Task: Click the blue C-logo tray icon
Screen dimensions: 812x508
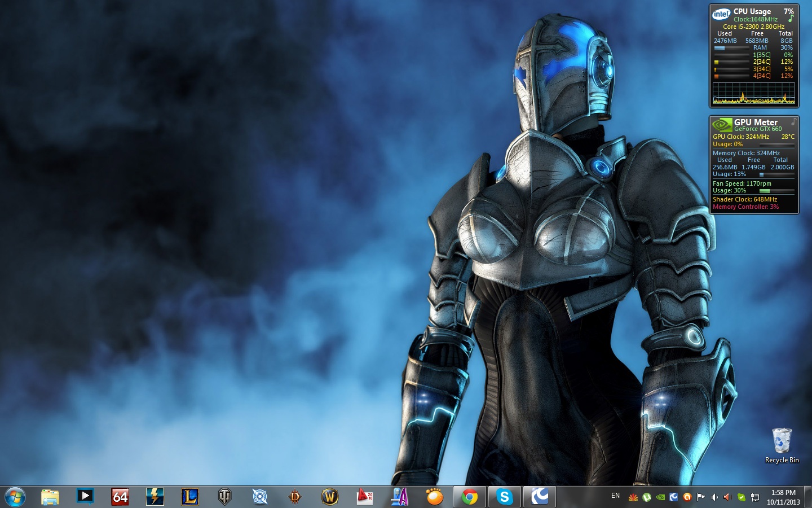Action: tap(674, 497)
